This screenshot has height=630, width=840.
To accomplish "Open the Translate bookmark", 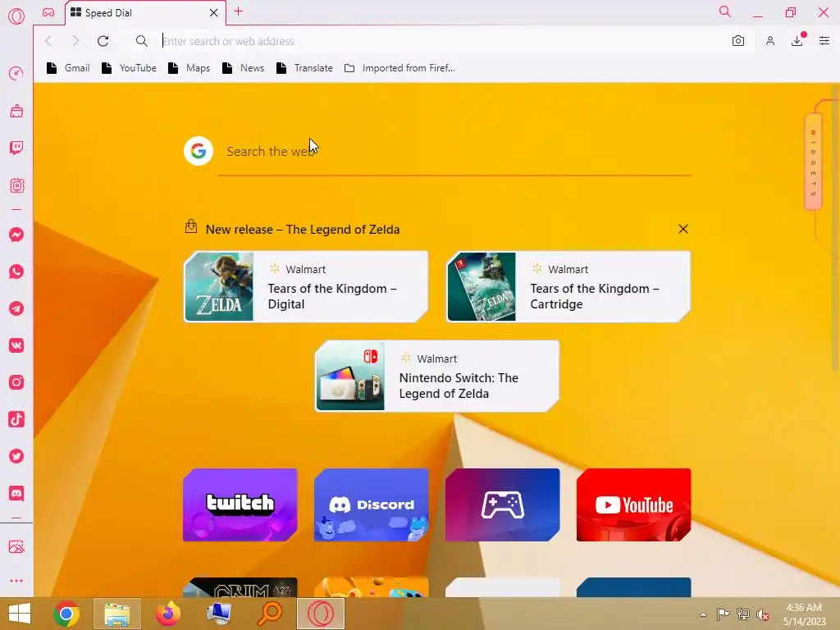I will 305,68.
